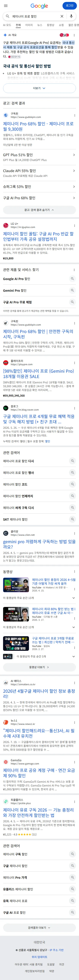
Task: Clear the search query with X icon
Action: [x=62, y=16]
